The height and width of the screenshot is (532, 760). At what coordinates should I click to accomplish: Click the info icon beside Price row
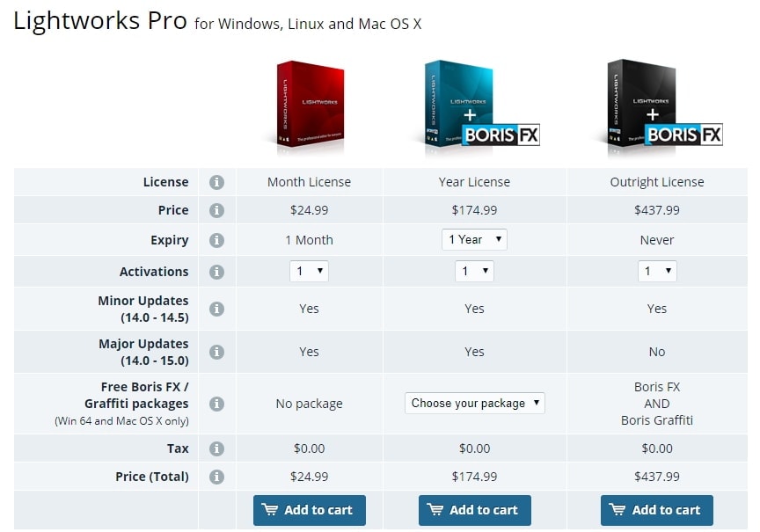[216, 210]
